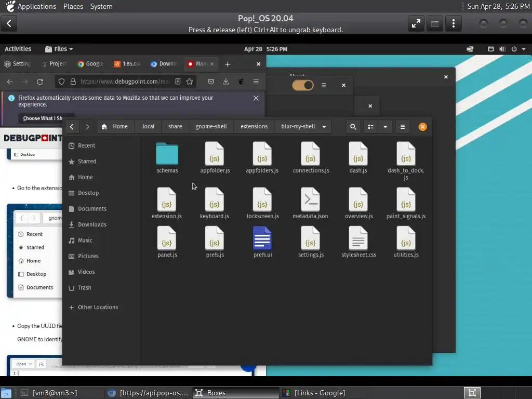Open Firefox application menu
Image resolution: width=532 pixels, height=399 pixels.
coord(256,82)
